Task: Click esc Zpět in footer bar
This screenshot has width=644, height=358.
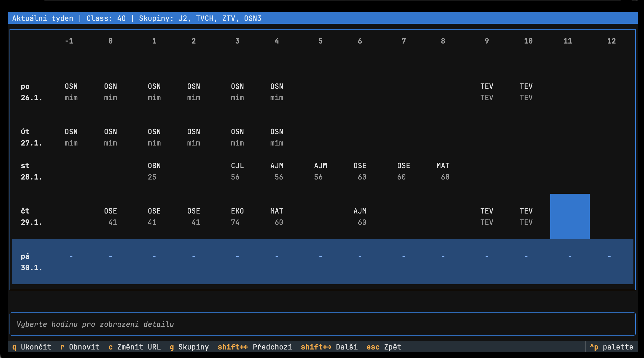Action: coord(384,347)
